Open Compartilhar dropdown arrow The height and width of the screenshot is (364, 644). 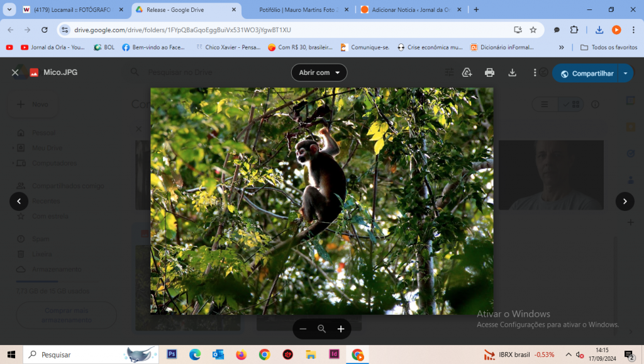626,73
